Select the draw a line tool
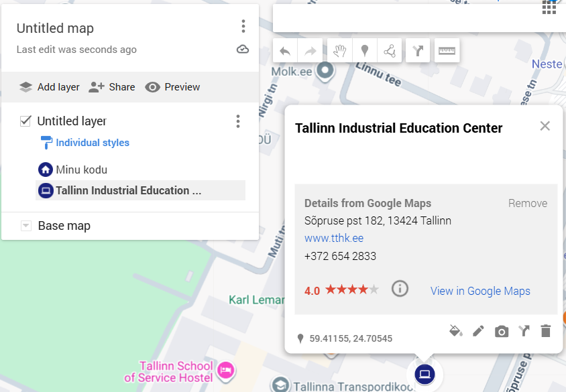 tap(389, 51)
